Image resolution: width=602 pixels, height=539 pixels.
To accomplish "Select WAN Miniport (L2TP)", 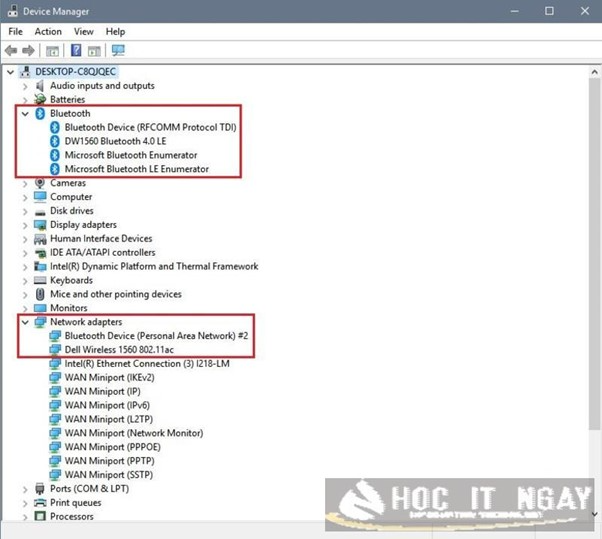I will click(109, 419).
